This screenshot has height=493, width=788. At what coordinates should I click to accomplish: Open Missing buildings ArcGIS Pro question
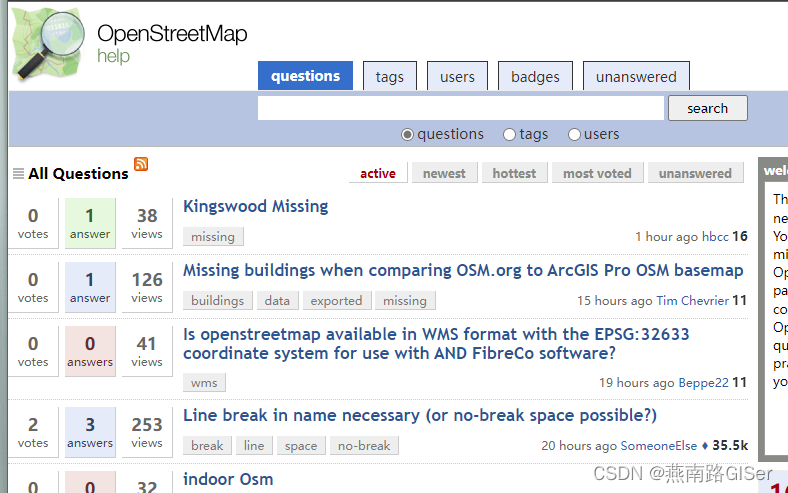click(x=463, y=270)
